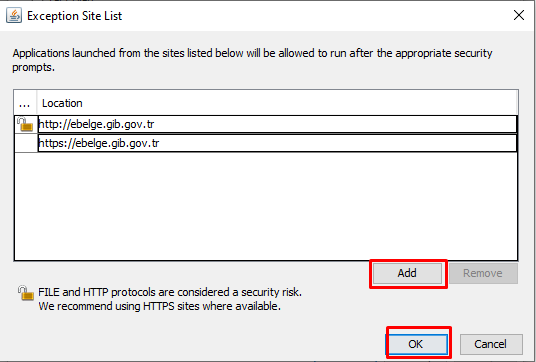
Task: Click the ellipsis status column header
Action: [x=25, y=103]
